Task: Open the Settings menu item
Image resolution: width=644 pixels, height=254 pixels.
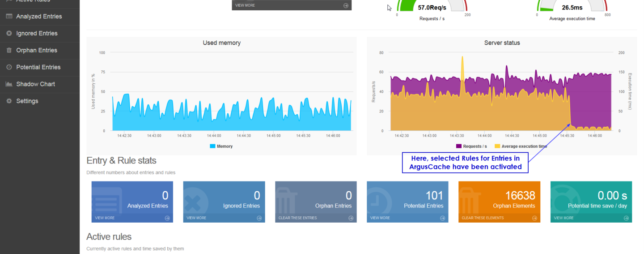Action: pos(27,101)
